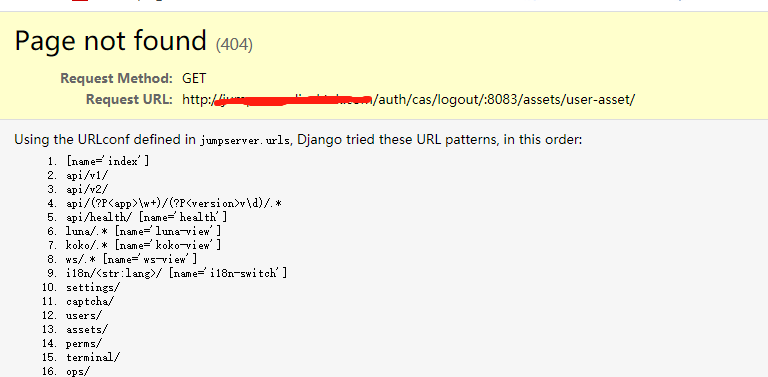
Task: Click the GET request method value
Action: click(x=194, y=78)
